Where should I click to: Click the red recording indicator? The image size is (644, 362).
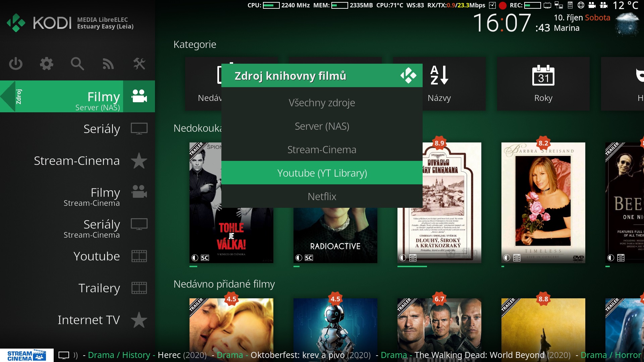tap(502, 5)
